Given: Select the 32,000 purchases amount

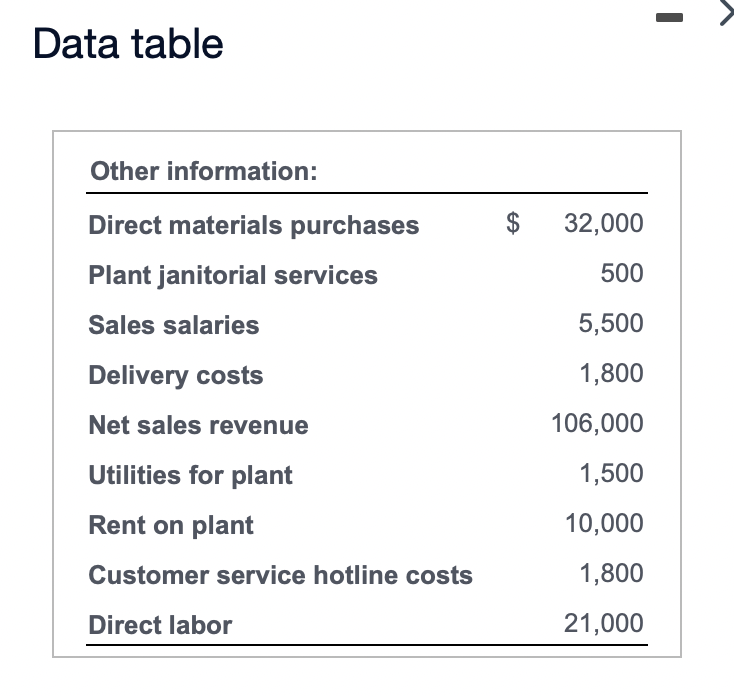Looking at the screenshot, I should [x=604, y=223].
